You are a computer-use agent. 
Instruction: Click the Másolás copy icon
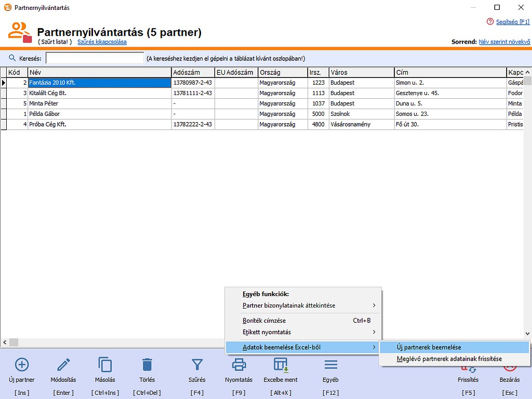105,365
